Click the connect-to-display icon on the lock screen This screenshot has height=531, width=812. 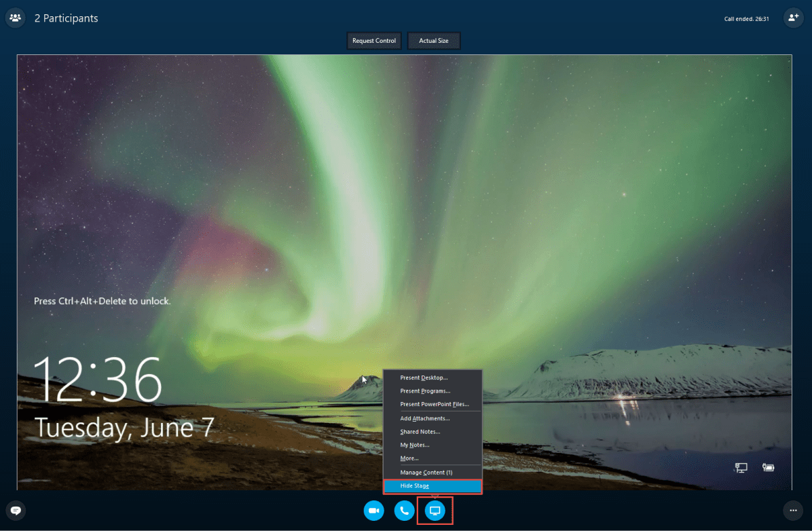741,467
